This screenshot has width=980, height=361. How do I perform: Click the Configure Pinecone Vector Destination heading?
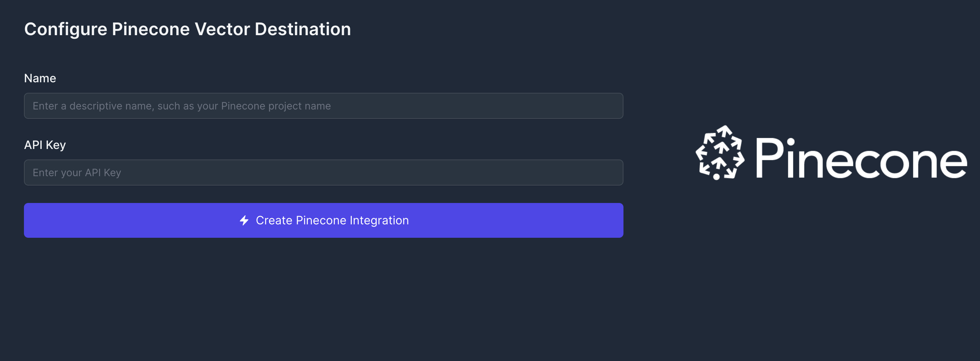187,29
